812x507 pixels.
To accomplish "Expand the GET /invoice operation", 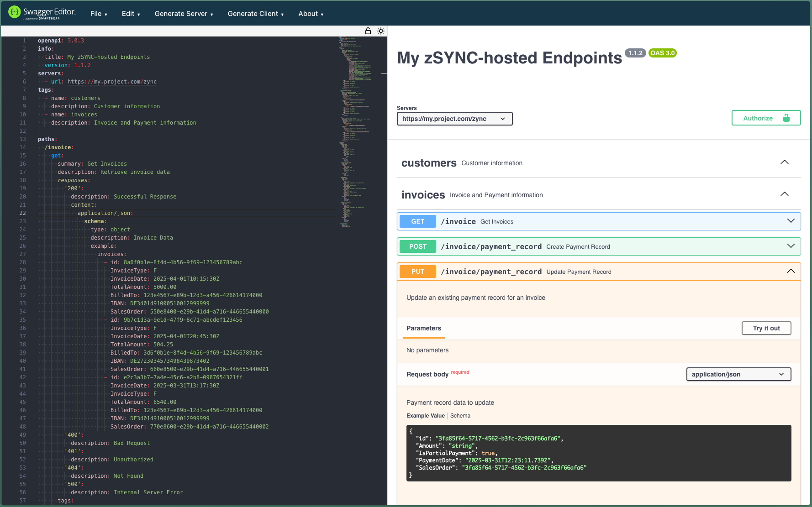I will tap(791, 221).
